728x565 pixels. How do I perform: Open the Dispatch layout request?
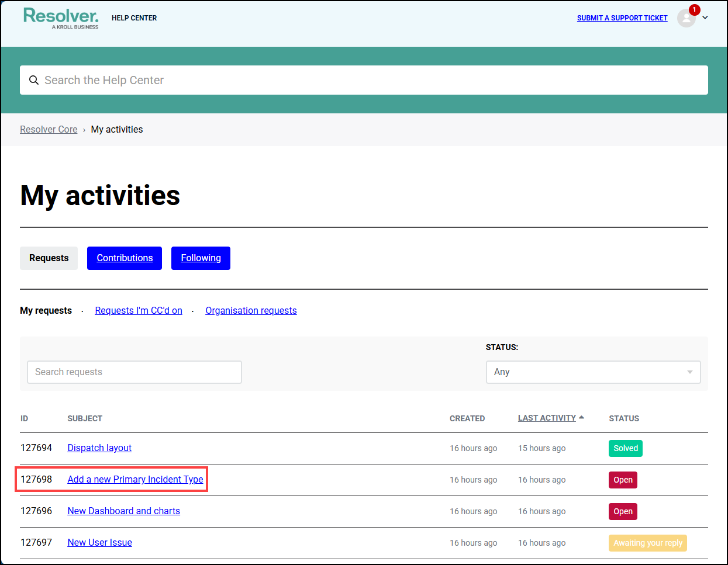pos(99,448)
